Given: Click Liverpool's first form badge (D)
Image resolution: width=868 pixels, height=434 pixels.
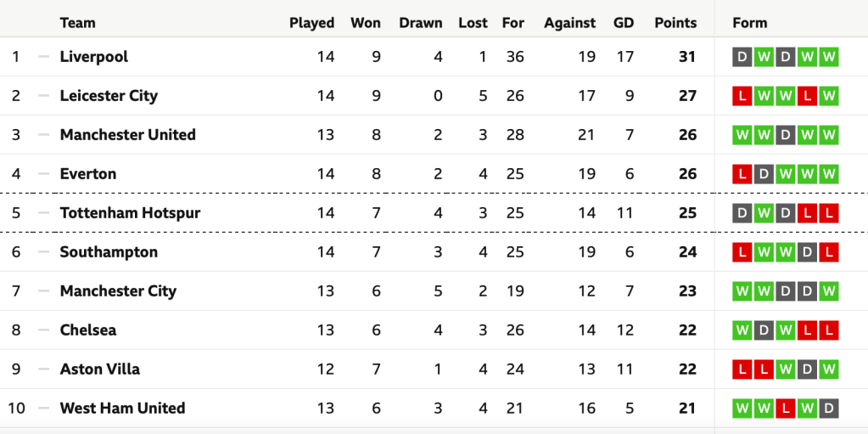Looking at the screenshot, I should click(742, 57).
